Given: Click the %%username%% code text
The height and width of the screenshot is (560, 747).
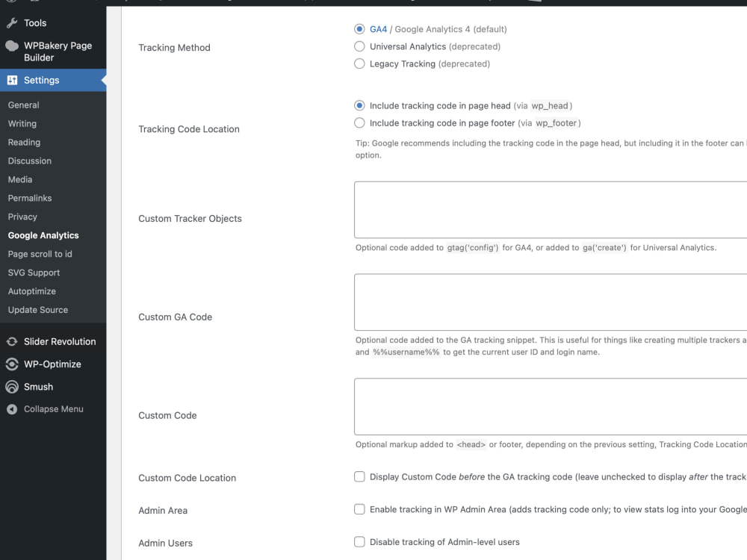Looking at the screenshot, I should pos(406,352).
